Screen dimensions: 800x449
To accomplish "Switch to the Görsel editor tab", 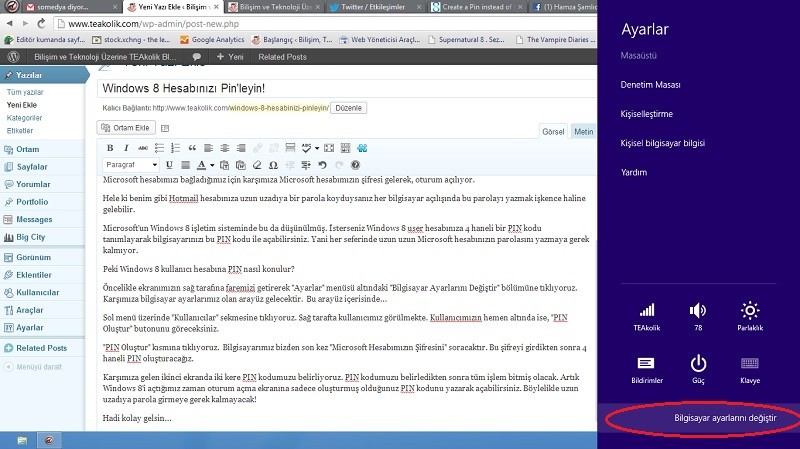I will point(553,132).
